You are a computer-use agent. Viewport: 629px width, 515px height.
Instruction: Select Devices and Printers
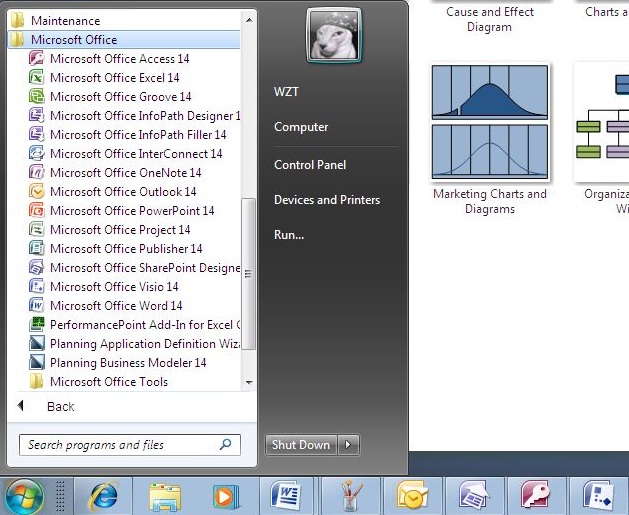[x=326, y=200]
